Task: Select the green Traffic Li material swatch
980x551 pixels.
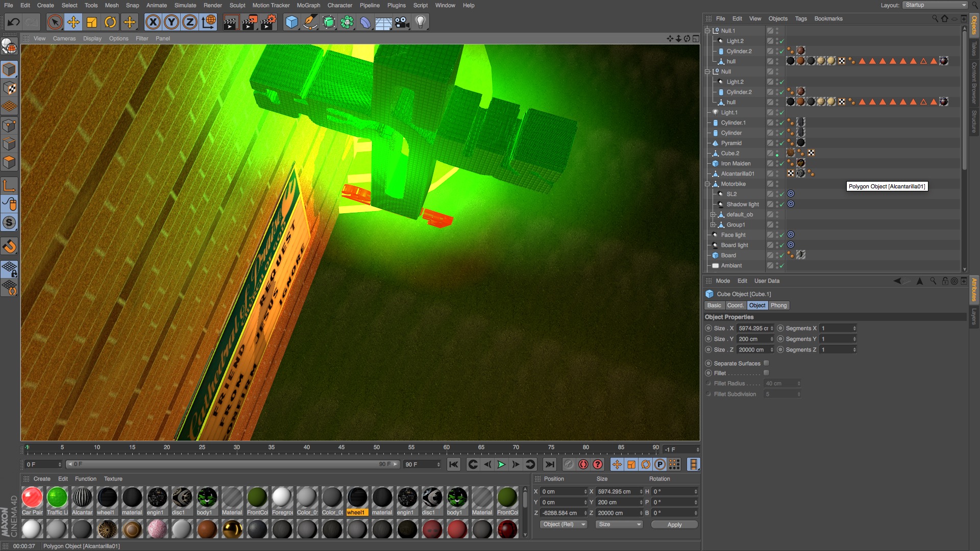Action: [57, 497]
